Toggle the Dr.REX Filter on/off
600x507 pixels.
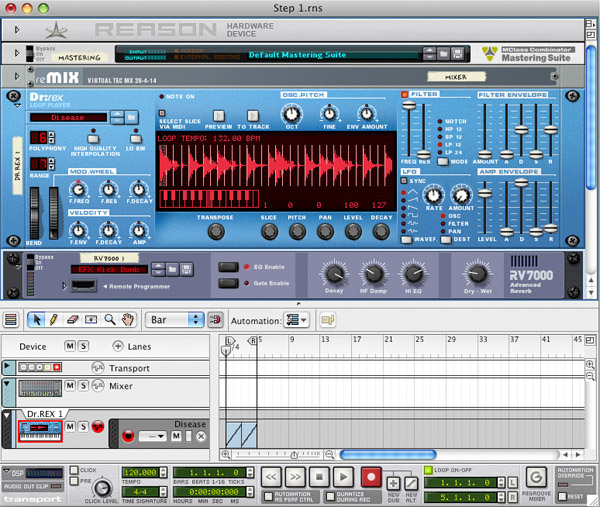point(404,94)
